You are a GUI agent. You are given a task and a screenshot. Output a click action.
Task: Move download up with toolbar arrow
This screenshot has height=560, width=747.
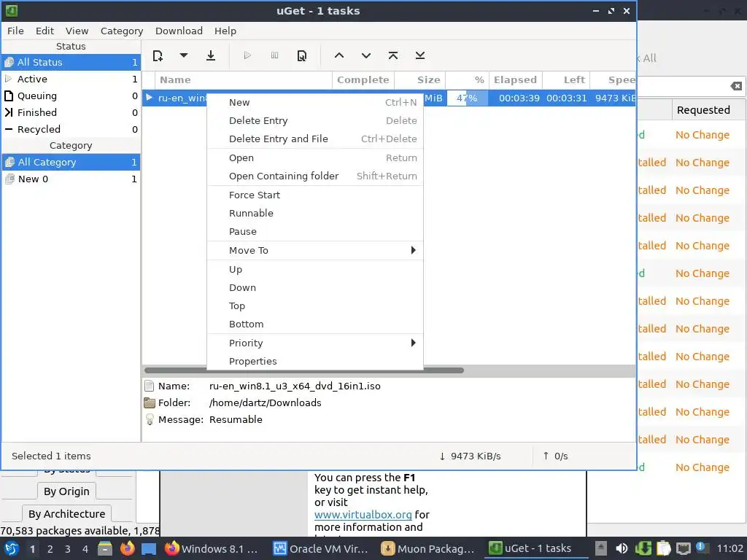coord(338,55)
